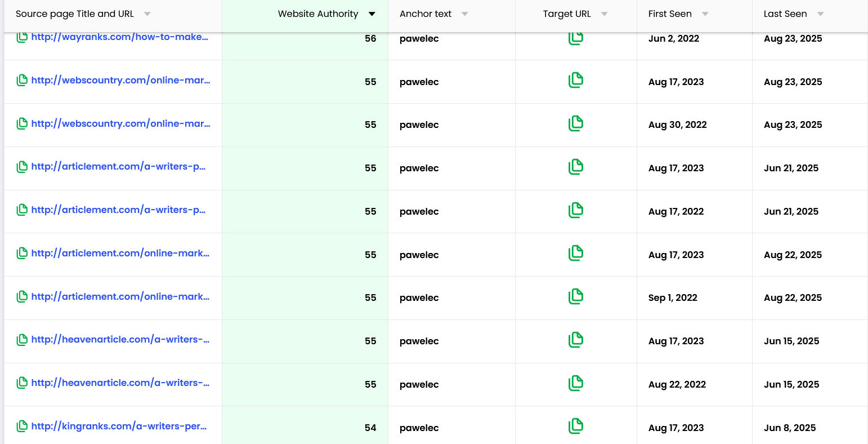
Task: Click Target URL icon in webscountry Aug 17, 2023 row
Action: tap(575, 81)
